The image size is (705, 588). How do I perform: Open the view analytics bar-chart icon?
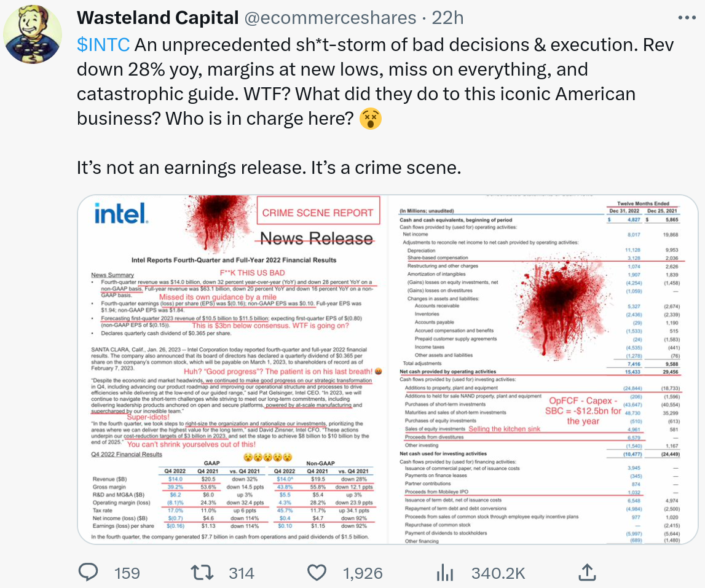click(x=444, y=573)
